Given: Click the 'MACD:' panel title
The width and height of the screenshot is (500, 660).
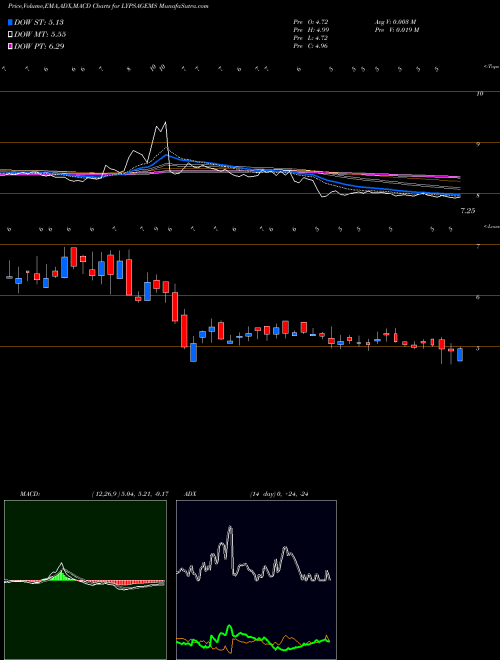Looking at the screenshot, I should (x=30, y=494).
